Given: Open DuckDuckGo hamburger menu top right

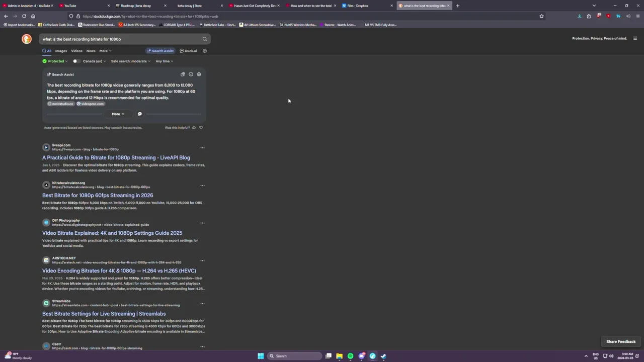Looking at the screenshot, I should [635, 38].
